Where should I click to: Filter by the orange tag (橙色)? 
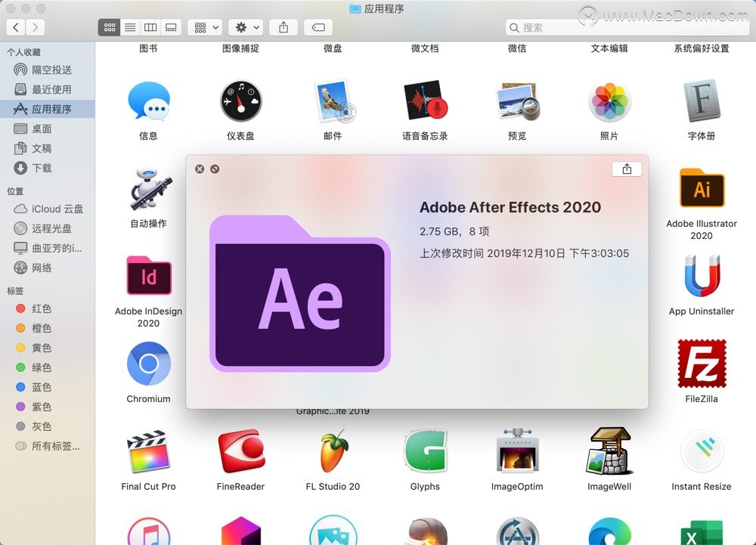tap(47, 328)
